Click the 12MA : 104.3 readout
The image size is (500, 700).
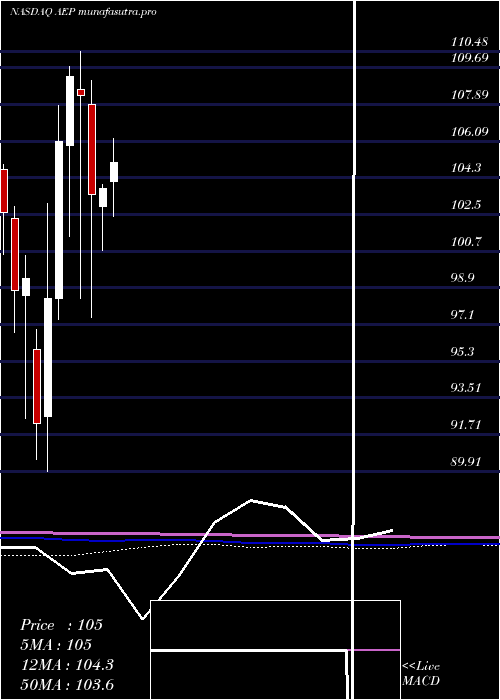pyautogui.click(x=67, y=665)
